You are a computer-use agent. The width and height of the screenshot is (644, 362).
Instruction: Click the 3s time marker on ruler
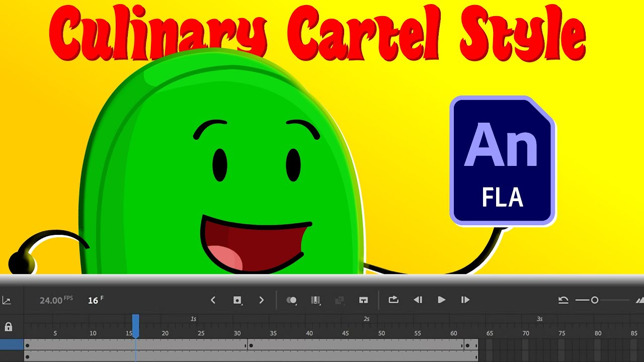point(540,319)
